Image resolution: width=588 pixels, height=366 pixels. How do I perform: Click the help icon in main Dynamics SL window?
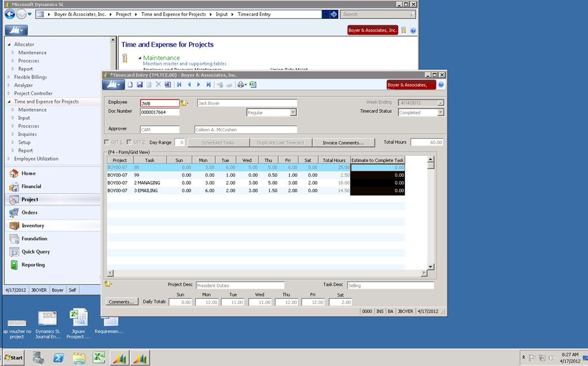click(413, 31)
